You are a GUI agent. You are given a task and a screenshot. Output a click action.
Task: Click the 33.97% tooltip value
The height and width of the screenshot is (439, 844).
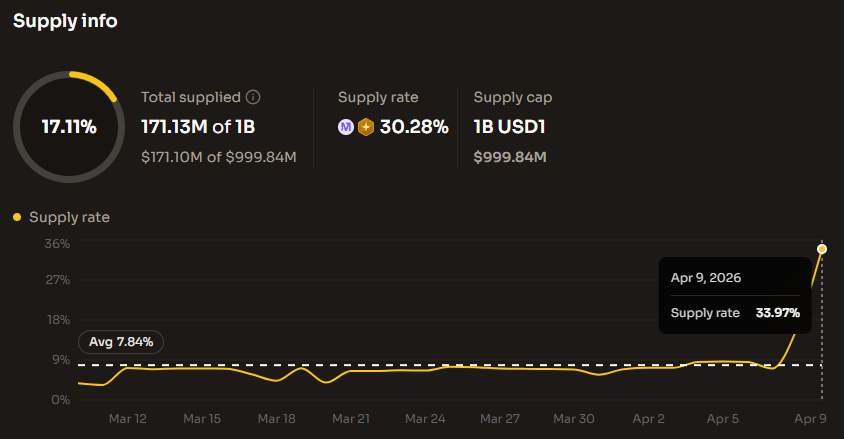click(778, 313)
